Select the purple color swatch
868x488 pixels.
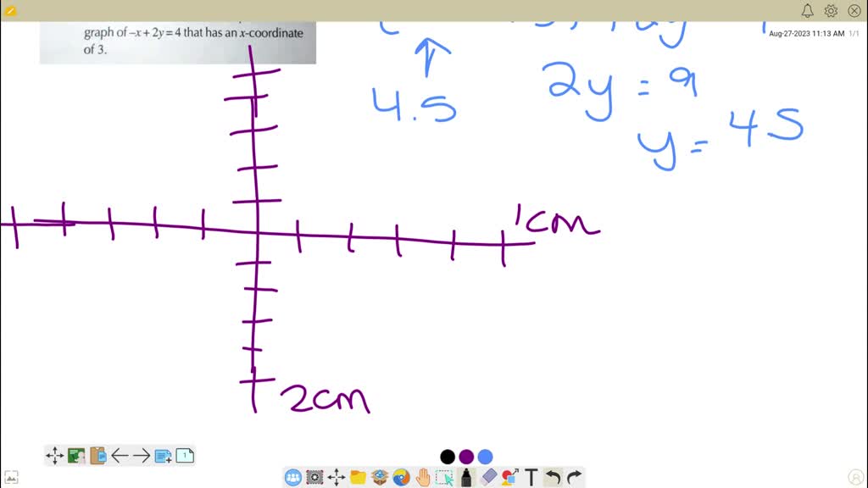coord(465,457)
